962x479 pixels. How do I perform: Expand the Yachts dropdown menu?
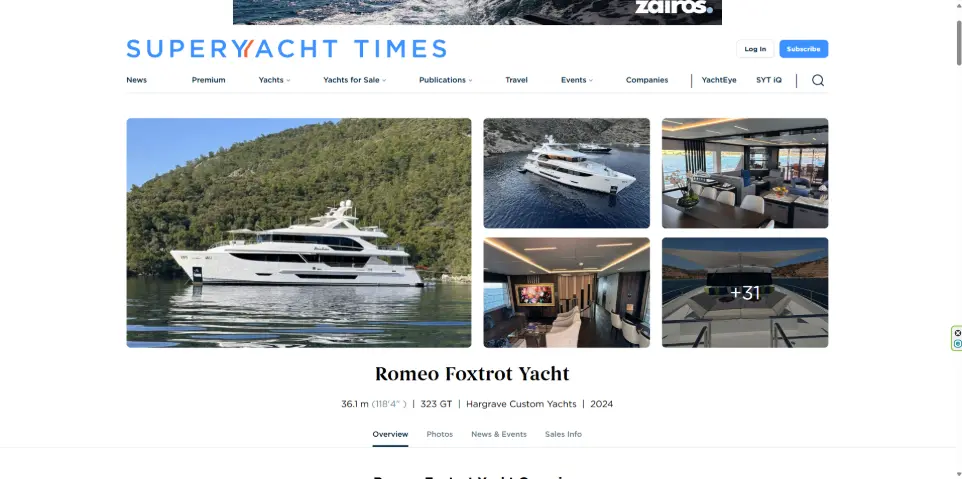(x=274, y=80)
